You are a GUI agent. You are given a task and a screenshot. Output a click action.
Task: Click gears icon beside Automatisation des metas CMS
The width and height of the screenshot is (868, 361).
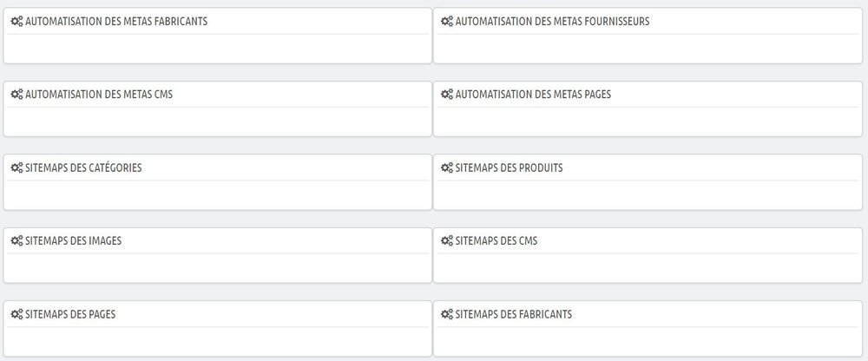pyautogui.click(x=16, y=95)
